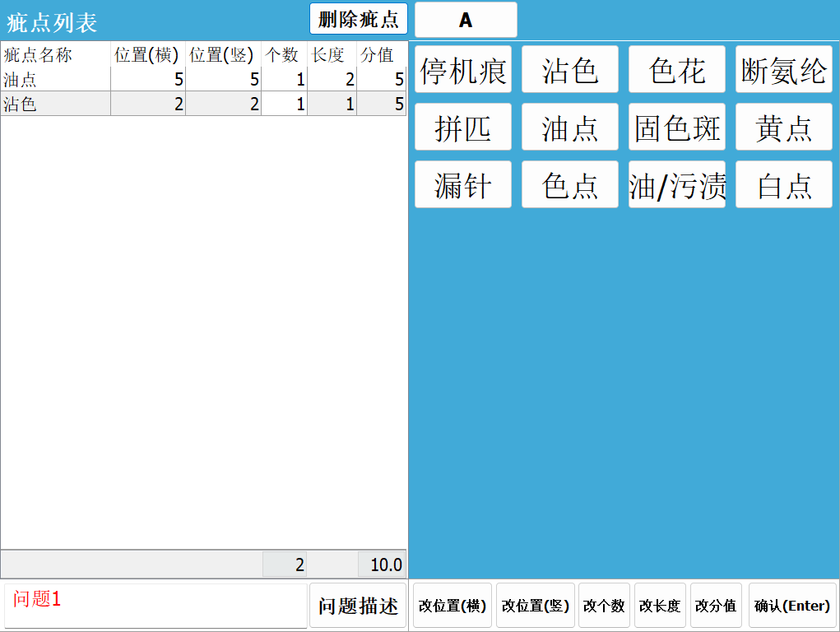Select the 白点 defect type

783,184
